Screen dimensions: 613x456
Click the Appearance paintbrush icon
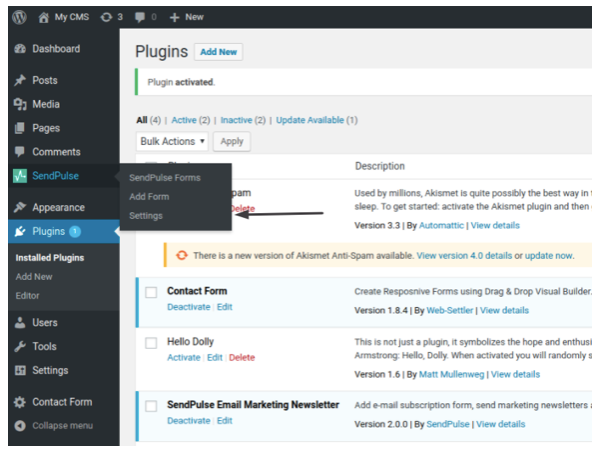20,207
